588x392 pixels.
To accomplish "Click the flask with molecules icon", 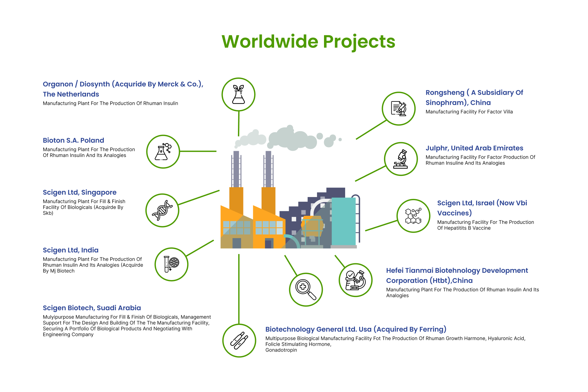I will coord(163,151).
